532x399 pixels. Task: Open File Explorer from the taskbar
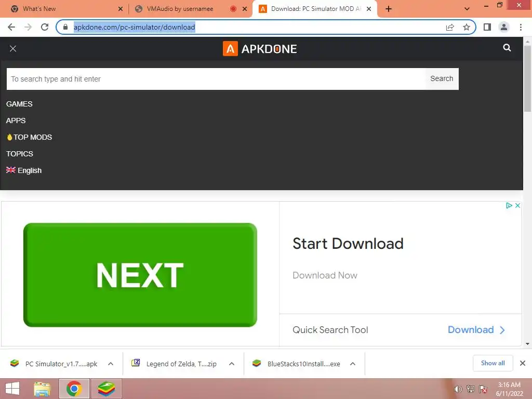point(42,389)
